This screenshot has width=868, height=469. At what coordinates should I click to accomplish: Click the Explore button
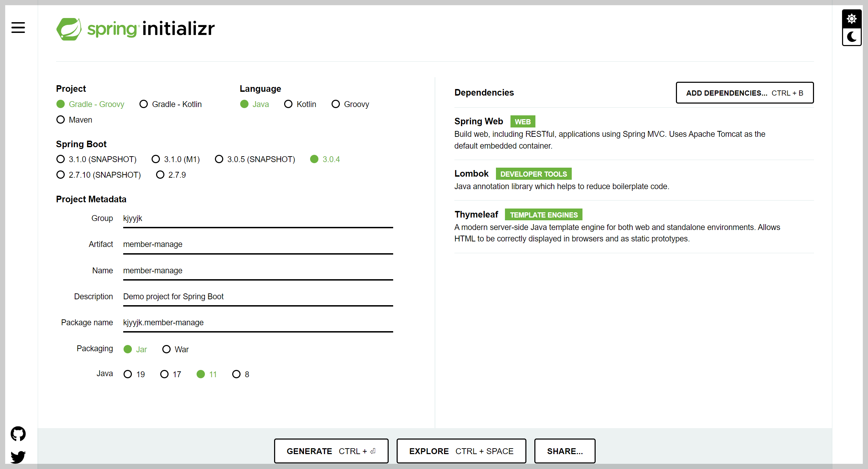pyautogui.click(x=461, y=451)
